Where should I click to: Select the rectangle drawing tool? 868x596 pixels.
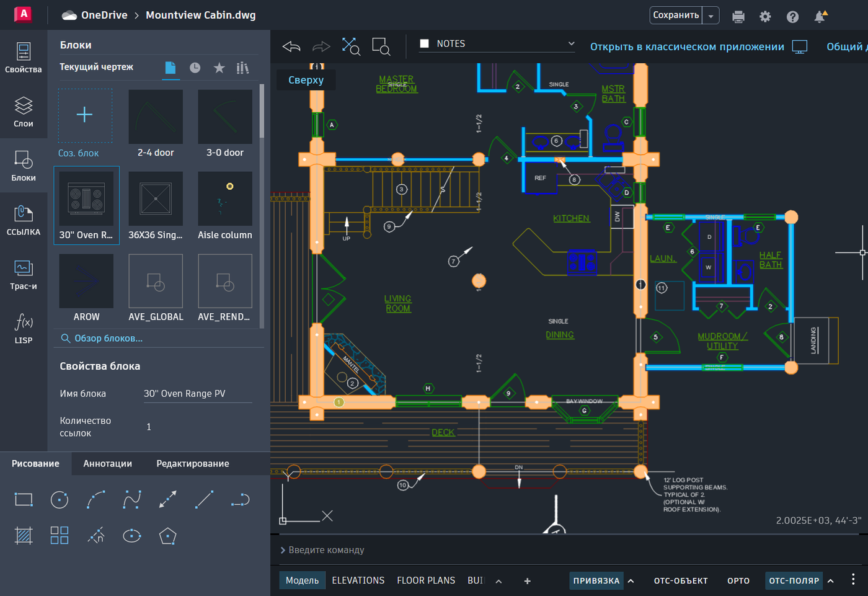click(24, 499)
